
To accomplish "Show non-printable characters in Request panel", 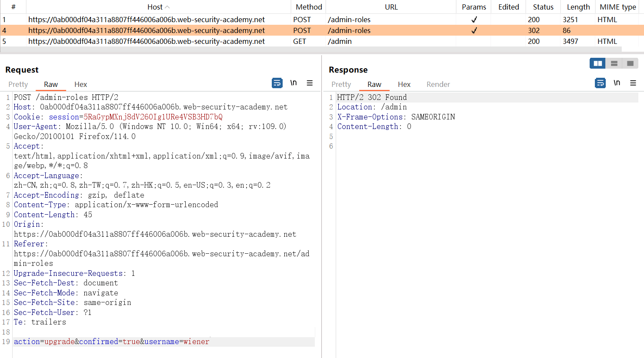I will 294,83.
